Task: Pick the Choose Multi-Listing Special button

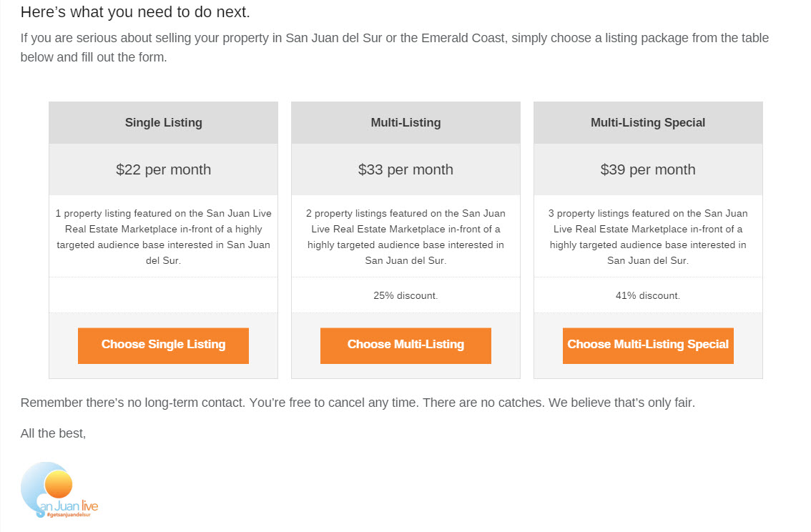Action: pyautogui.click(x=647, y=345)
